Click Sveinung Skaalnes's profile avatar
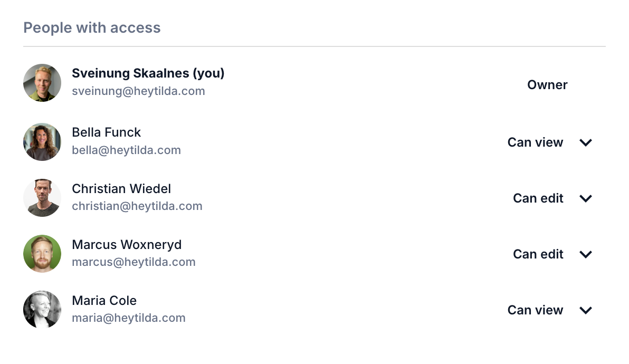The height and width of the screenshot is (364, 629). (42, 83)
